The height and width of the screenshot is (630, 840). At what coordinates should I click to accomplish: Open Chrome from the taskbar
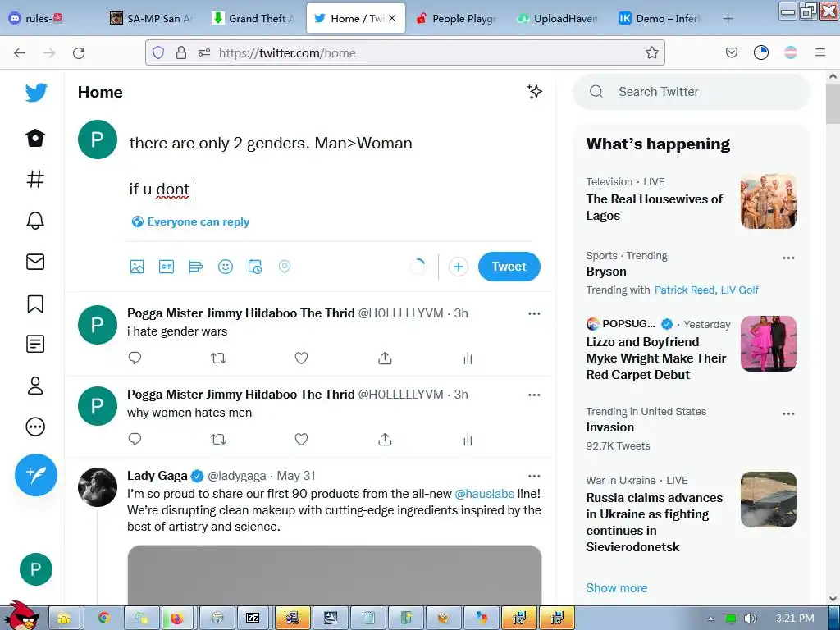click(103, 619)
